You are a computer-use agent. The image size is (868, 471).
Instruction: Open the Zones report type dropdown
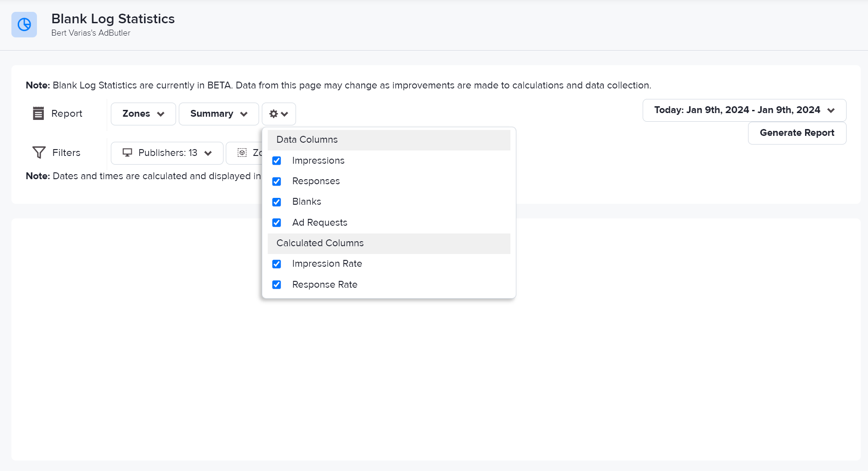pyautogui.click(x=143, y=114)
